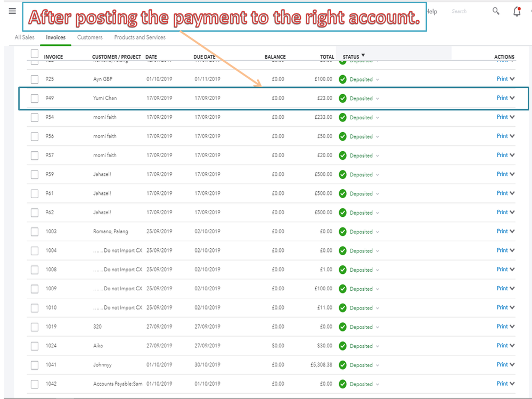The height and width of the screenshot is (399, 532).
Task: Tick the checkbox beside invoice 1003
Action: (x=34, y=231)
